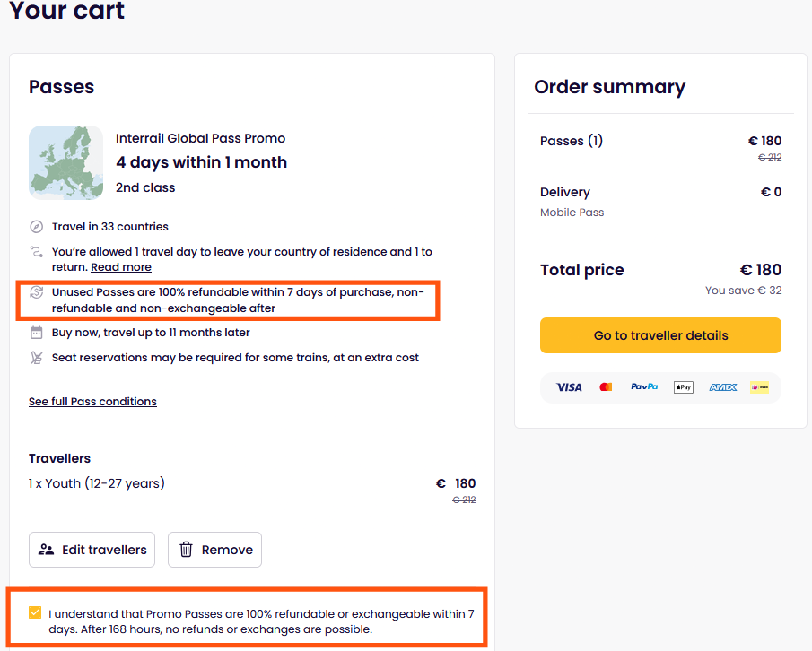This screenshot has height=651, width=812.
Task: Click the trash icon in the Remove button
Action: click(186, 549)
